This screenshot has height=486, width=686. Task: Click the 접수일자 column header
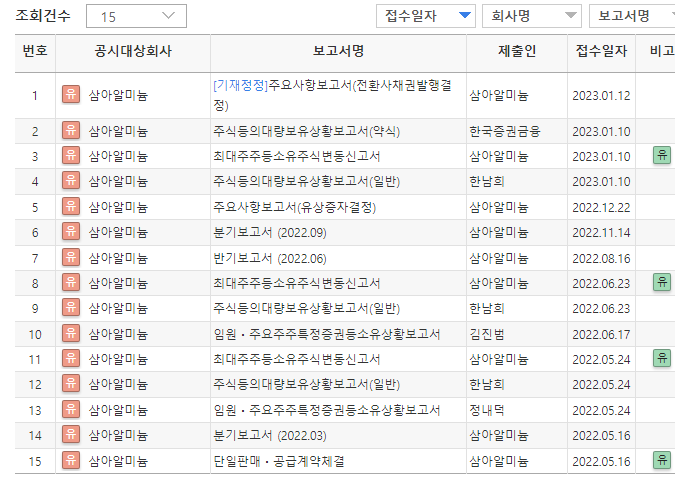(601, 51)
